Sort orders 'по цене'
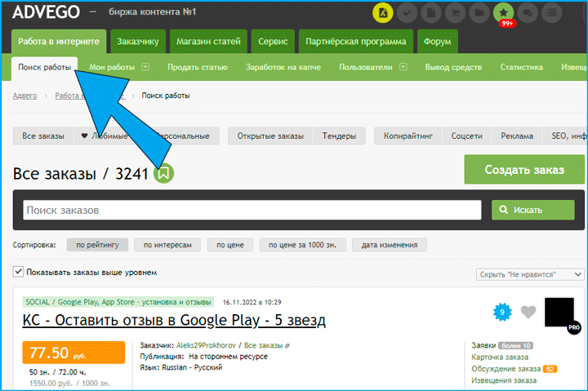Image resolution: width=588 pixels, height=391 pixels. [x=229, y=245]
